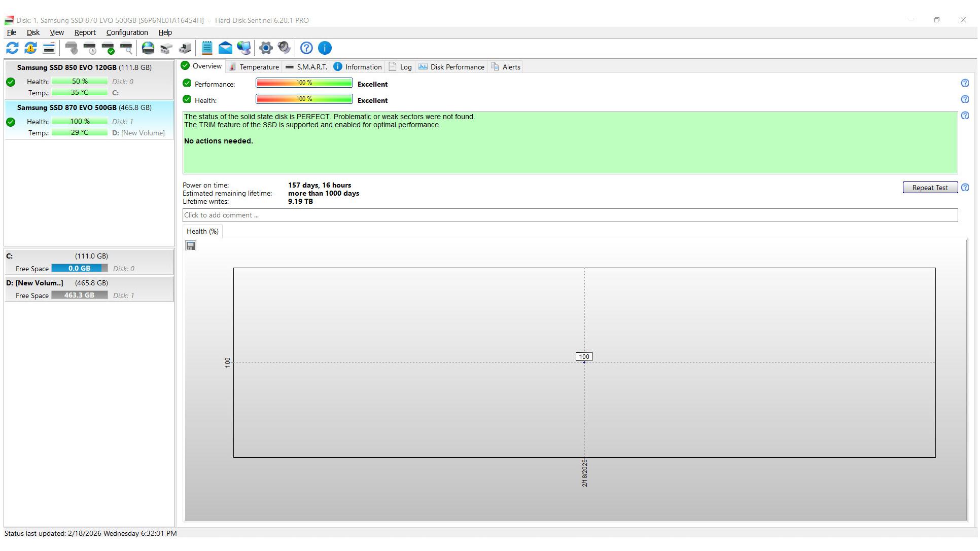The height and width of the screenshot is (551, 980).
Task: Click the refresh with warning icon
Action: (x=30, y=48)
